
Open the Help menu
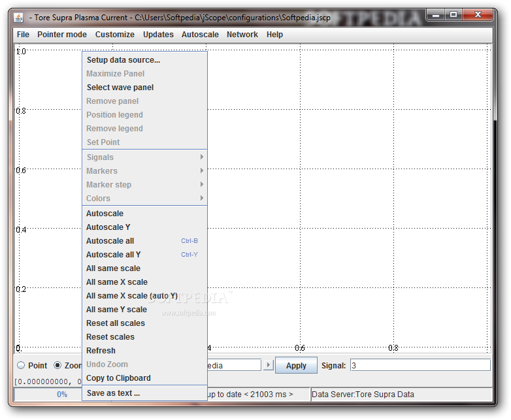pos(274,35)
